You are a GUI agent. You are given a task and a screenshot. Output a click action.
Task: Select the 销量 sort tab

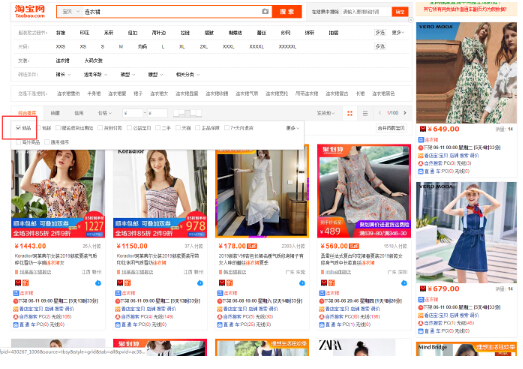[x=55, y=113]
